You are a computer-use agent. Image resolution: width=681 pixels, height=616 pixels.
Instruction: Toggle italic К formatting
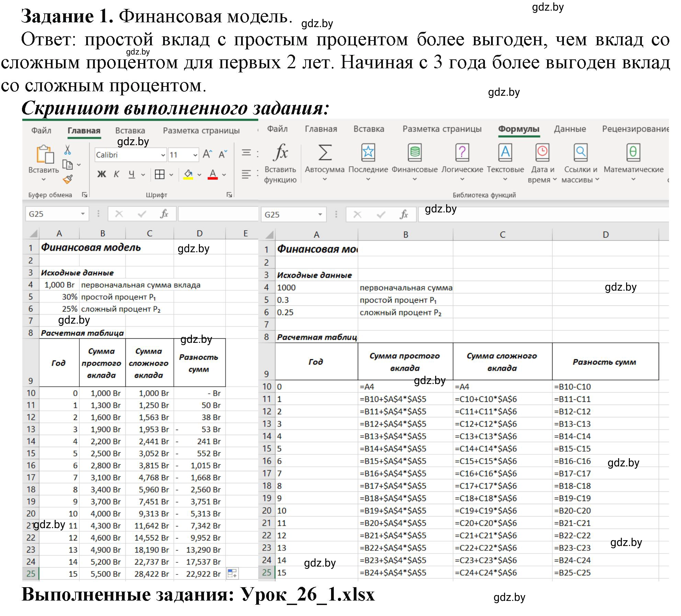[x=116, y=174]
